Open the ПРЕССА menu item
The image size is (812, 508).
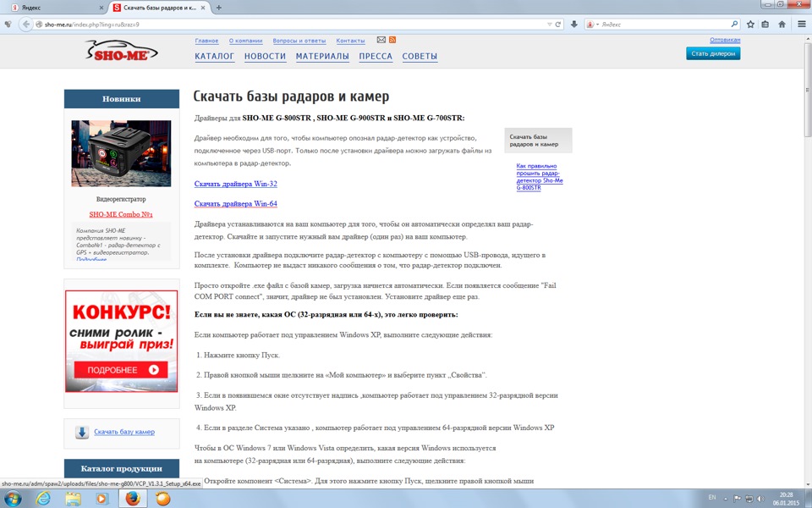[x=376, y=57]
